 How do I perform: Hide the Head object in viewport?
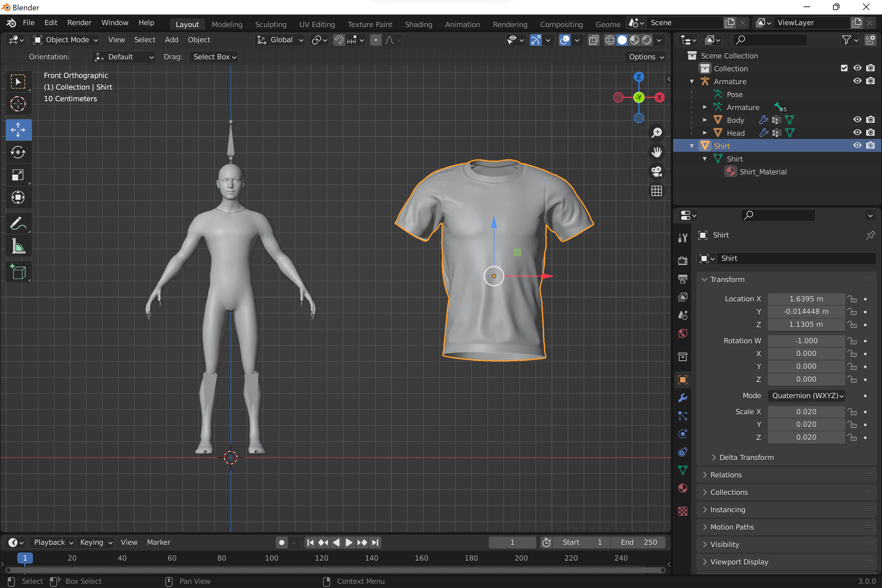point(857,132)
